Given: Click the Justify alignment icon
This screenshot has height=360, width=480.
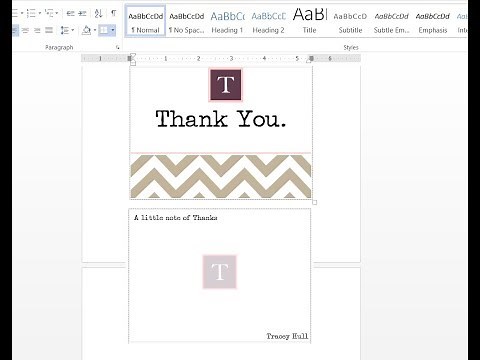Looking at the screenshot, I should click(49, 30).
